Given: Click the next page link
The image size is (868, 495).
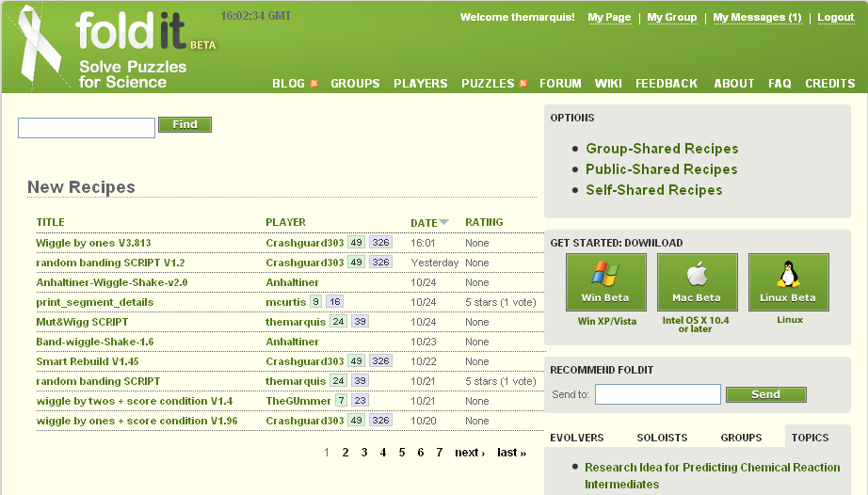Looking at the screenshot, I should click(470, 453).
